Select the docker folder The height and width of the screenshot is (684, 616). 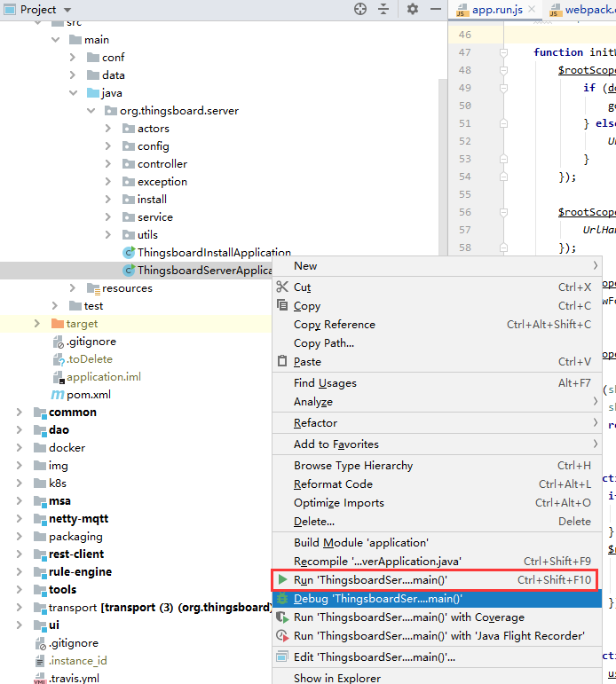[67, 448]
